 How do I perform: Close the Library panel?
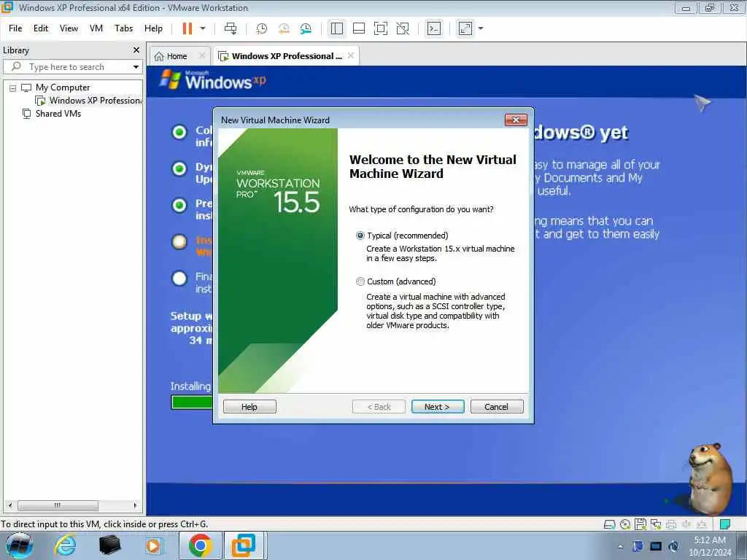(x=136, y=50)
